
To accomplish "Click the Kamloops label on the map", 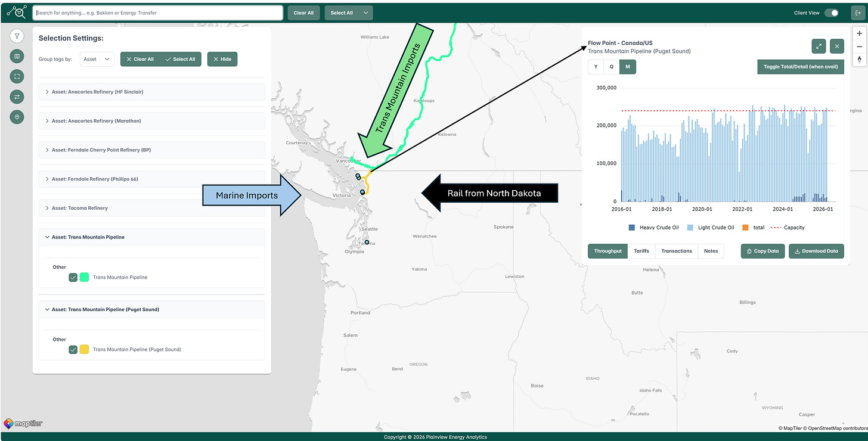I will pos(424,101).
